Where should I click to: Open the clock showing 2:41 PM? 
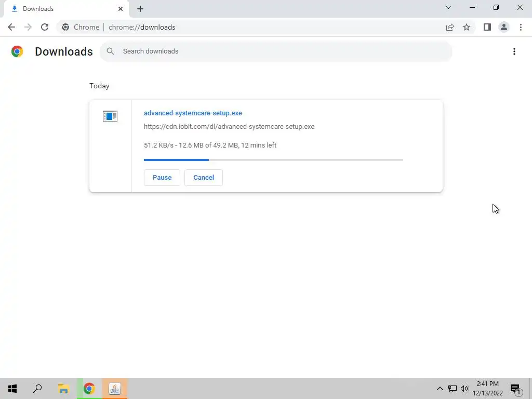(x=488, y=389)
